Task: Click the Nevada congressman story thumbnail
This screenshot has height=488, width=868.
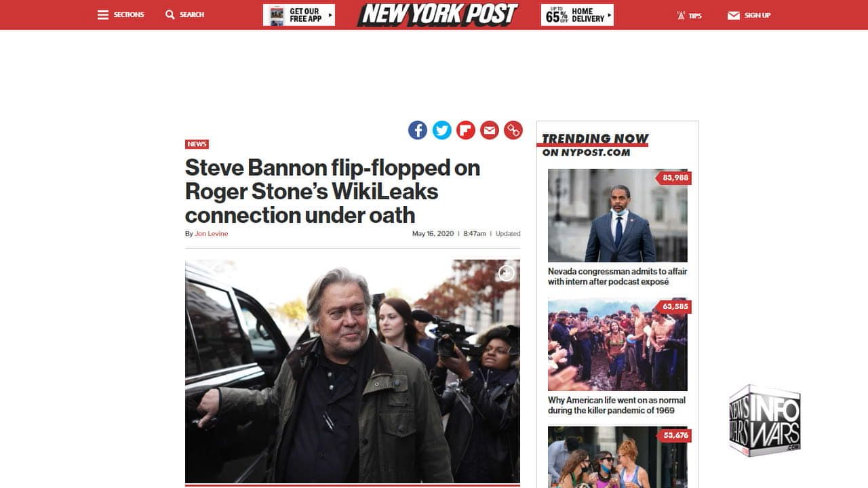Action: [617, 216]
